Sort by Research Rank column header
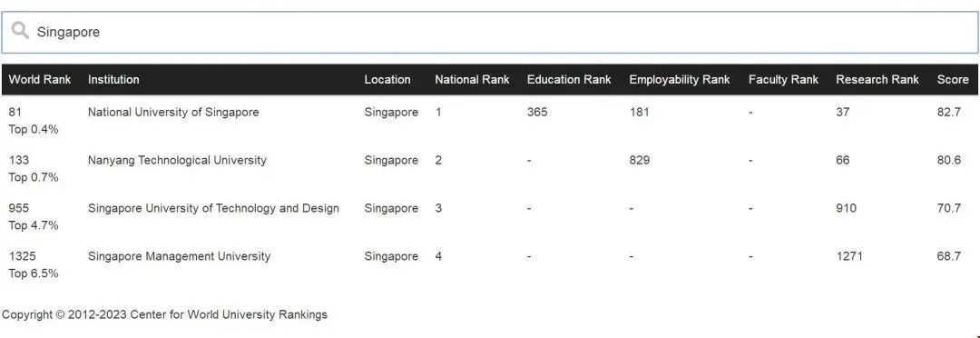The height and width of the screenshot is (338, 980). (877, 79)
